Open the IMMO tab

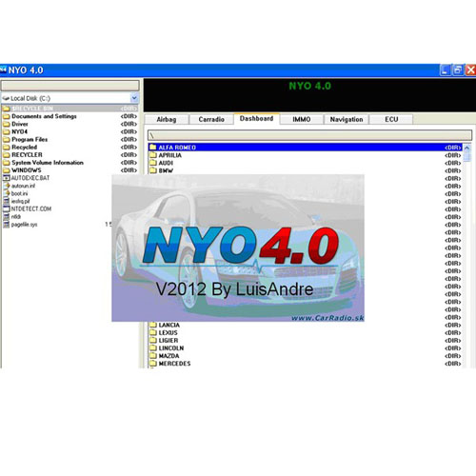coord(302,120)
